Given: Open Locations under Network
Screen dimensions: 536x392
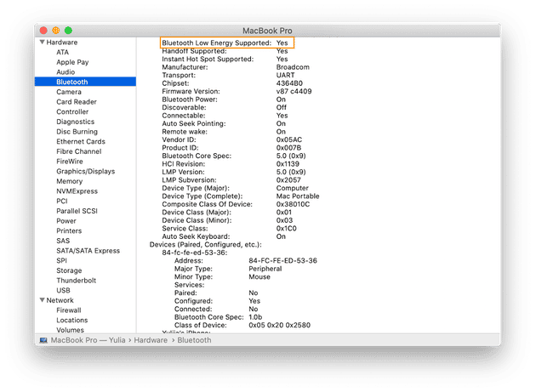Looking at the screenshot, I should tap(72, 320).
